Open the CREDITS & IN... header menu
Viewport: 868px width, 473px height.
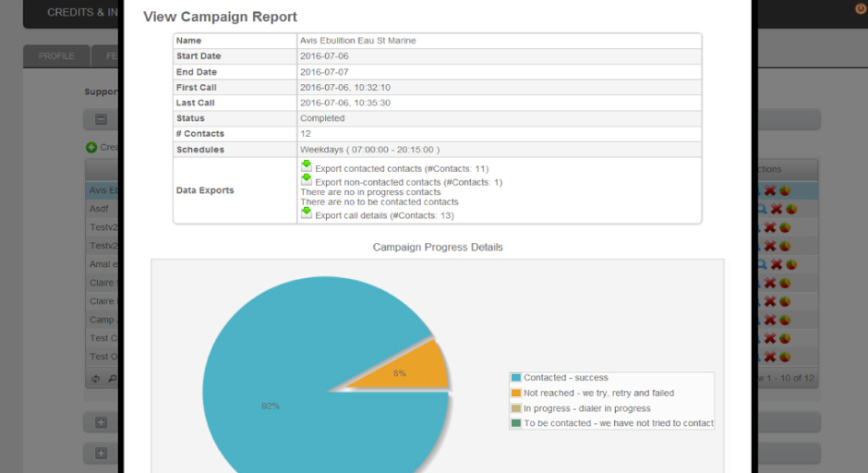82,12
